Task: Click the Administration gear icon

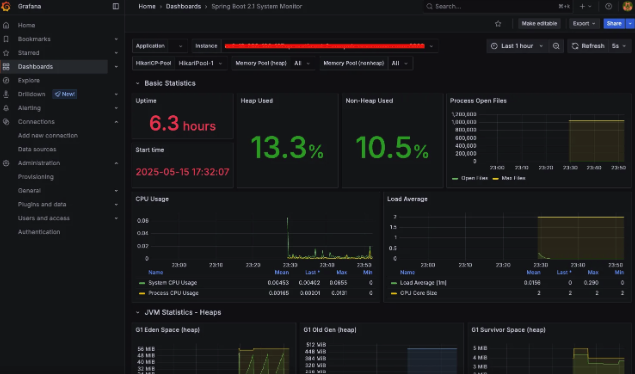Action: [x=6, y=163]
